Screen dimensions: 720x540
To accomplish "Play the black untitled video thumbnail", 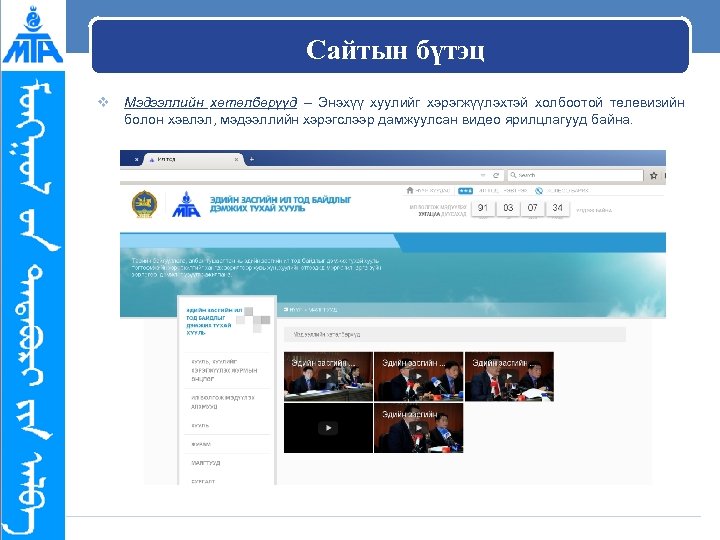I will point(328,428).
